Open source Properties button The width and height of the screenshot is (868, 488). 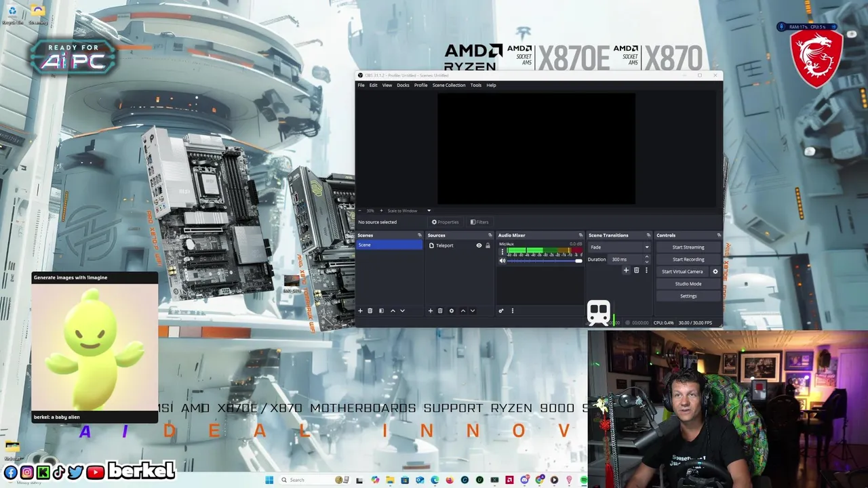(446, 222)
